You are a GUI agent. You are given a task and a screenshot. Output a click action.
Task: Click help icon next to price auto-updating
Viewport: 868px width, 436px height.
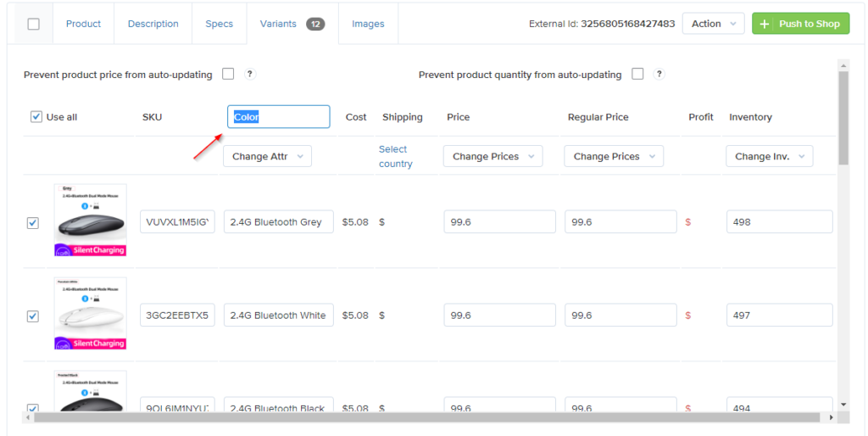point(250,75)
